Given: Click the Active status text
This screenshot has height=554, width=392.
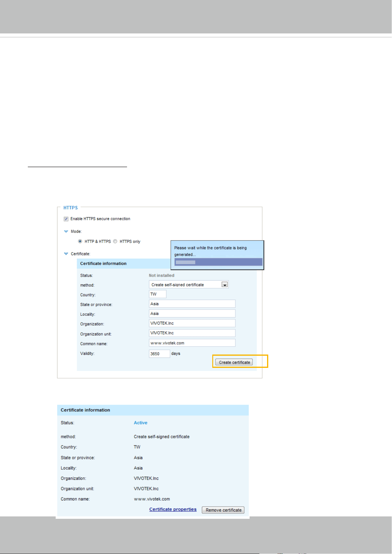Looking at the screenshot, I should click(x=141, y=423).
